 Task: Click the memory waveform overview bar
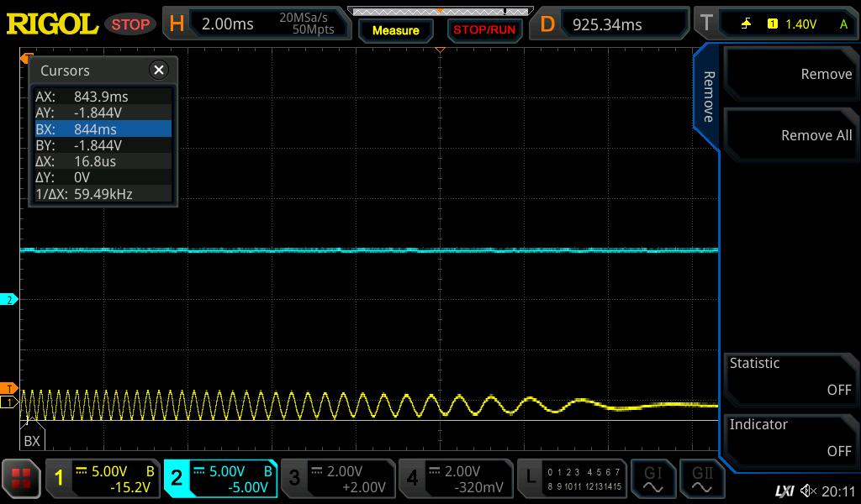click(x=440, y=11)
